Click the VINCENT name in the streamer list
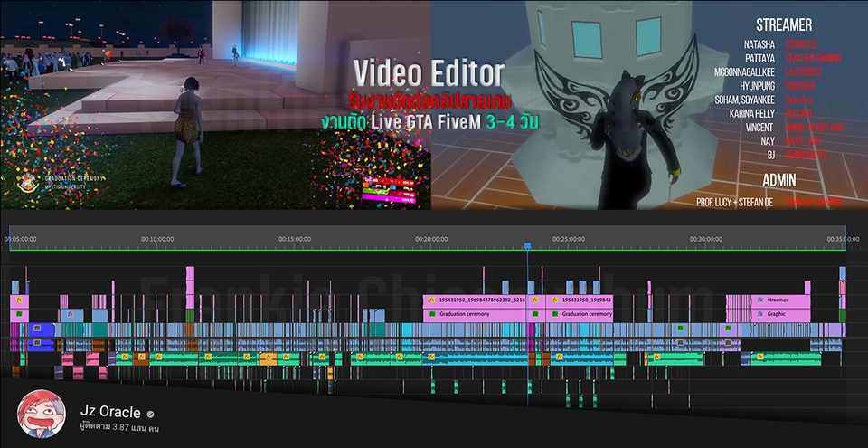This screenshot has width=868, height=448. tap(760, 128)
